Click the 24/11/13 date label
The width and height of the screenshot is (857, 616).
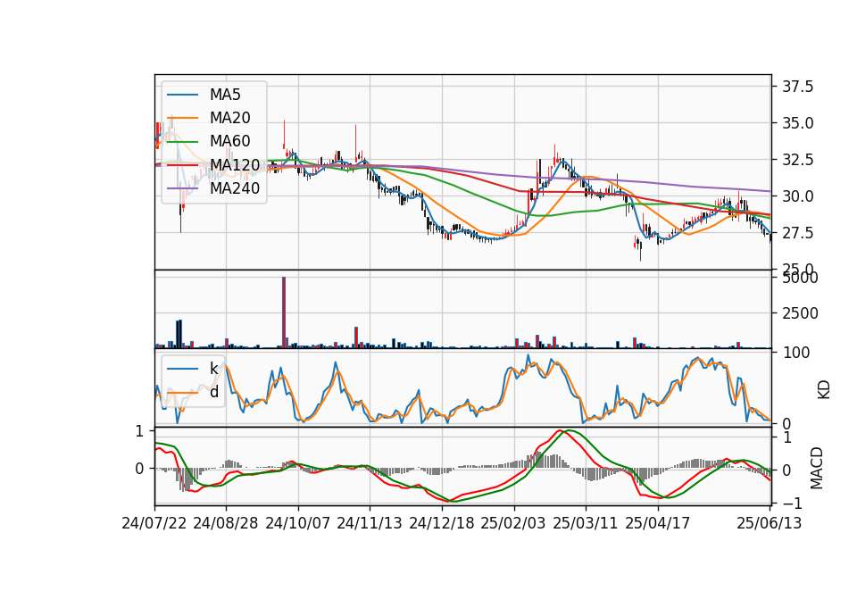[370, 523]
